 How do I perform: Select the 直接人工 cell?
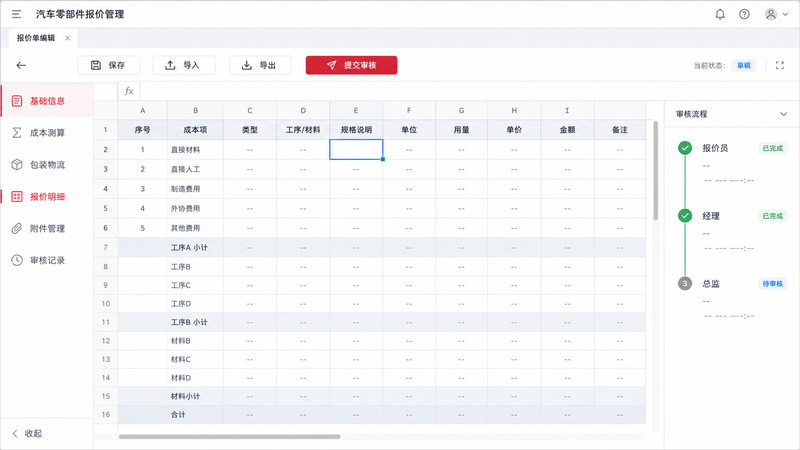coord(195,169)
